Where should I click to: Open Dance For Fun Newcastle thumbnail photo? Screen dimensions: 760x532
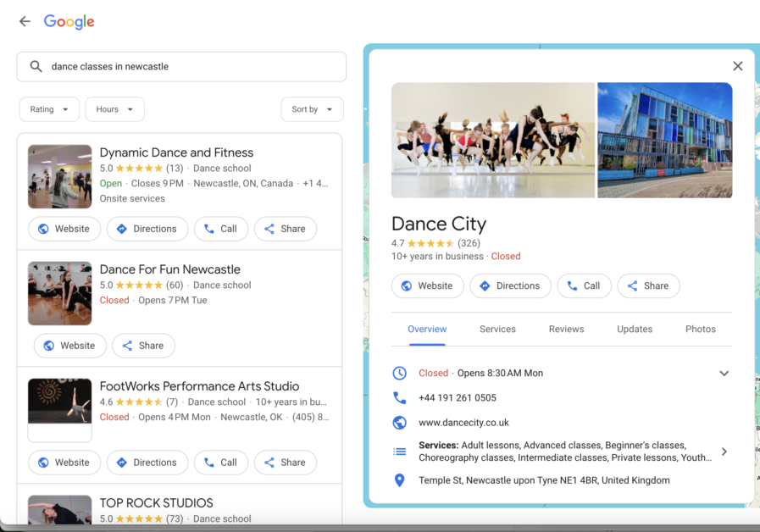(x=59, y=293)
